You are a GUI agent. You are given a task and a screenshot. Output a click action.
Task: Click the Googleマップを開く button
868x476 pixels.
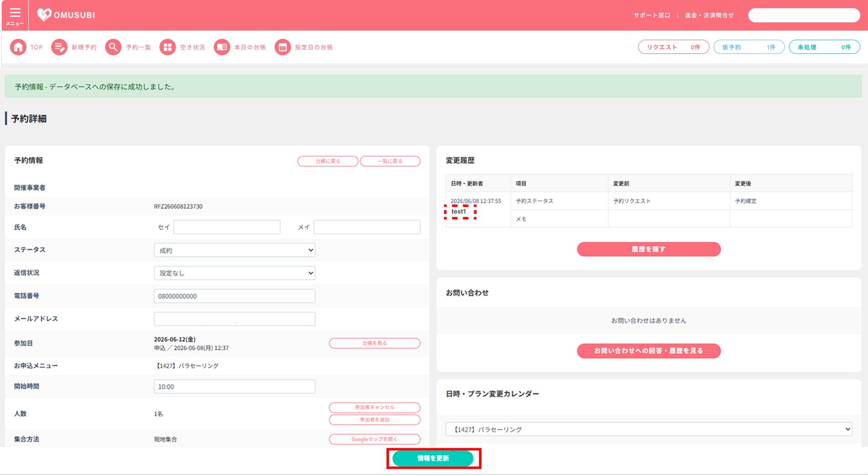(375, 439)
